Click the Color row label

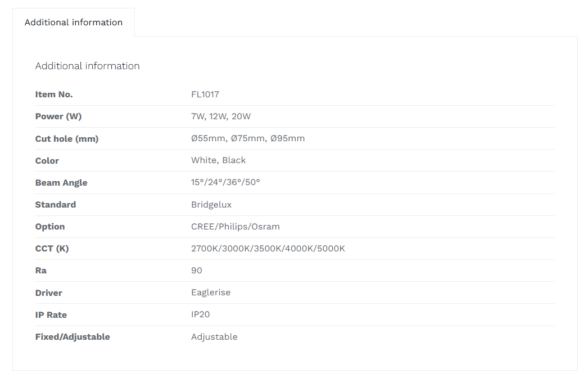coord(47,161)
